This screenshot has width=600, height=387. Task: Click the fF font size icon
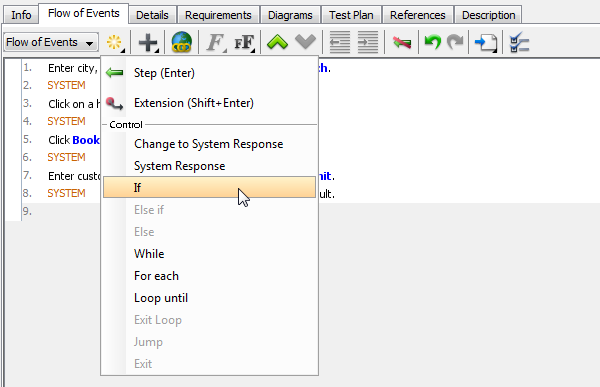[x=244, y=42]
